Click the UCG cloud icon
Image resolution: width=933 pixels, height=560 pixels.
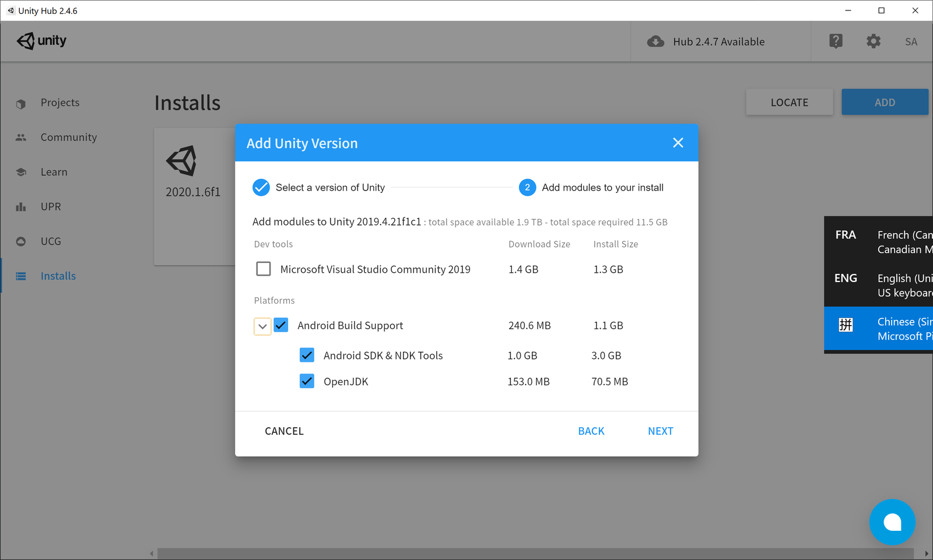pyautogui.click(x=21, y=241)
